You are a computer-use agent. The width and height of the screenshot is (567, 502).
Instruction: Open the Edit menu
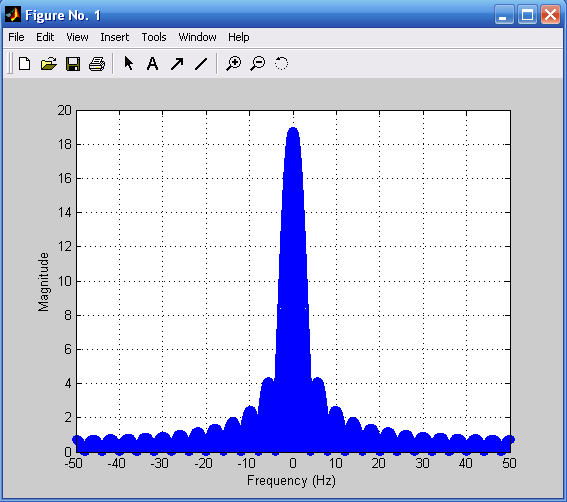coord(45,37)
